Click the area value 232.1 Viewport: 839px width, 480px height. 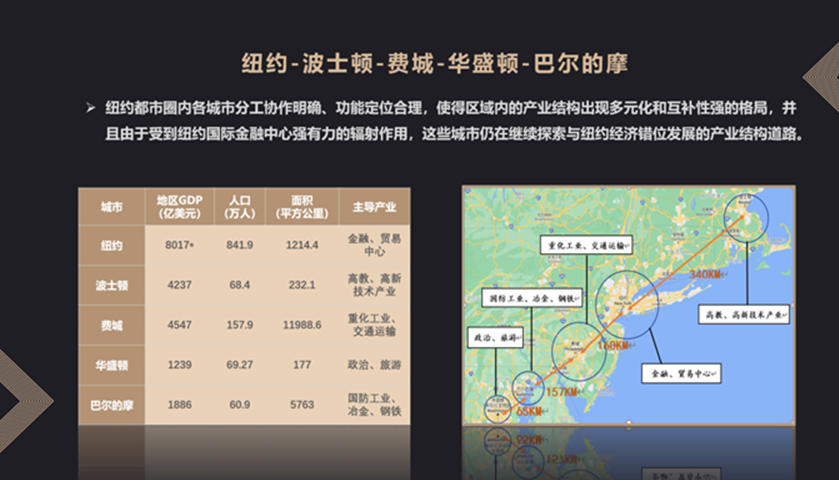coord(302,285)
